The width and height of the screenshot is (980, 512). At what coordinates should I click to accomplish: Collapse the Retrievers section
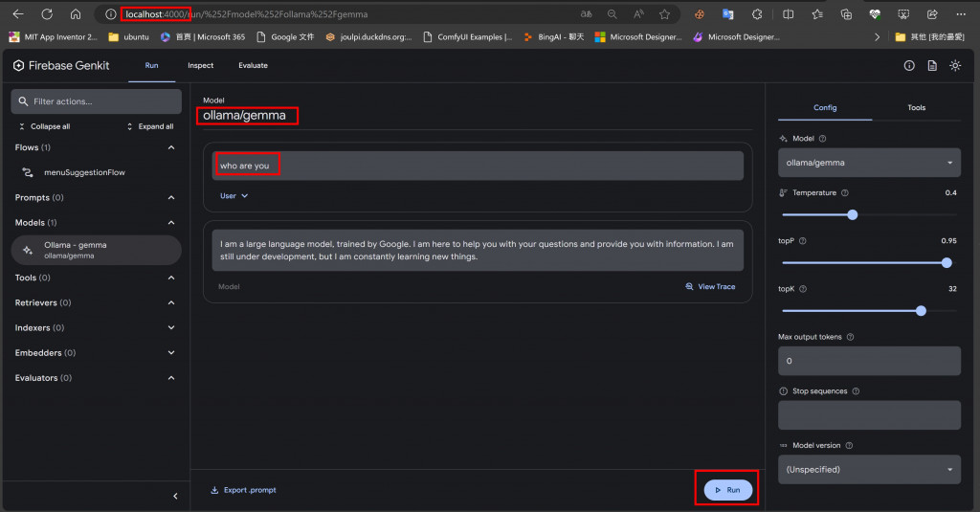[x=171, y=302]
